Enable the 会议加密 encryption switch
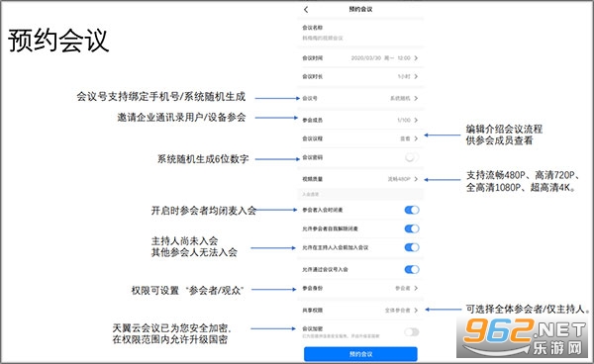 click(x=412, y=332)
